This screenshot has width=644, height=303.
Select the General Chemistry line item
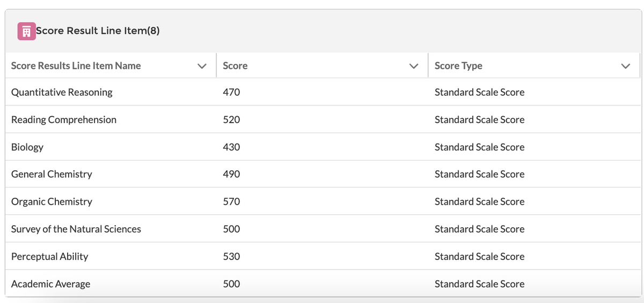tap(52, 174)
